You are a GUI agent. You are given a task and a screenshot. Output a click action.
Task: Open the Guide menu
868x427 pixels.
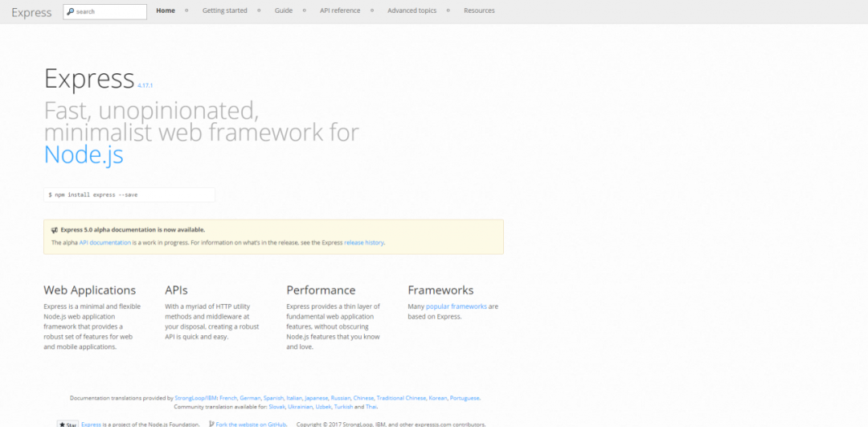coord(284,10)
